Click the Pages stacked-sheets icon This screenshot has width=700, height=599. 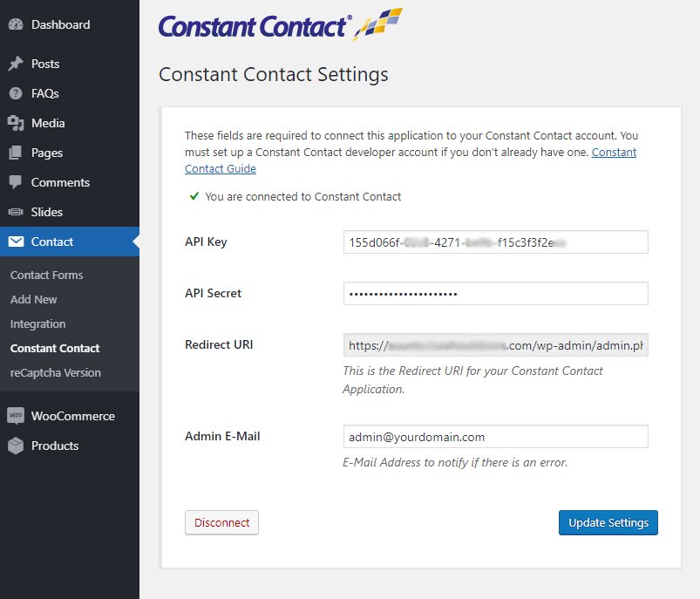(x=15, y=153)
